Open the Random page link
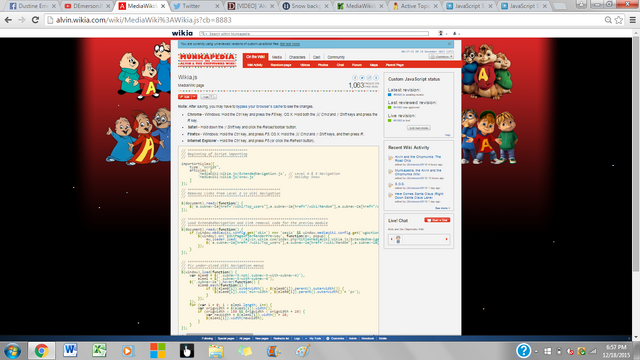The image size is (640, 360). click(x=281, y=65)
